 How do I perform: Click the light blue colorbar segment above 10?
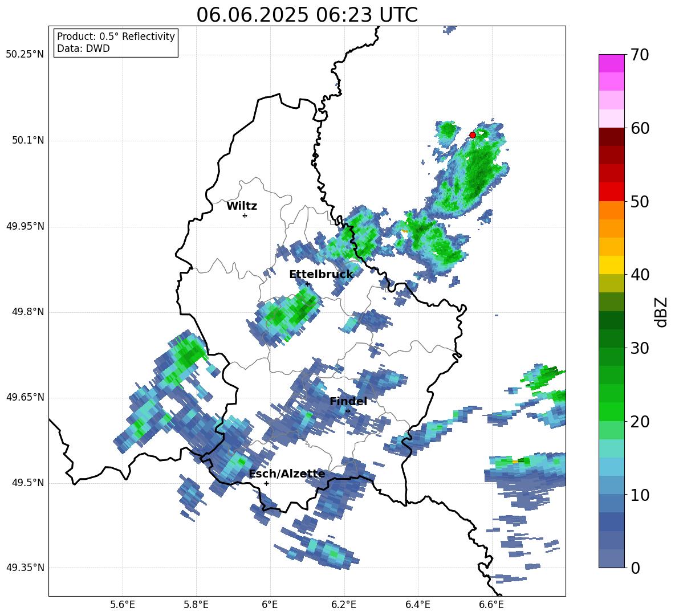click(611, 486)
